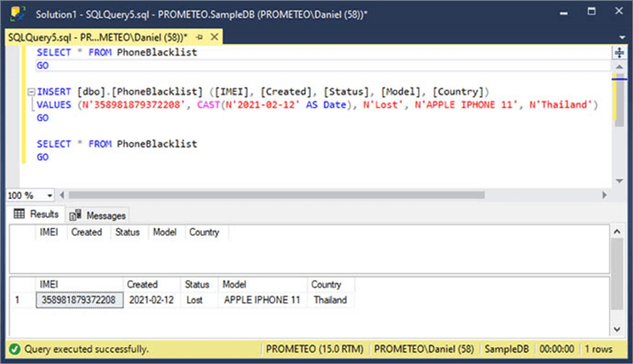The width and height of the screenshot is (633, 364).
Task: Close the SQLQuery5.sql query tab
Action: 212,37
